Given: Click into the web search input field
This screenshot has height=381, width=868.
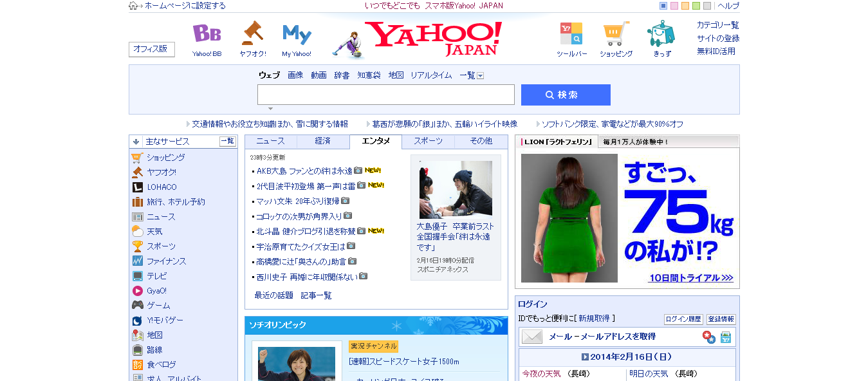Looking at the screenshot, I should (386, 95).
